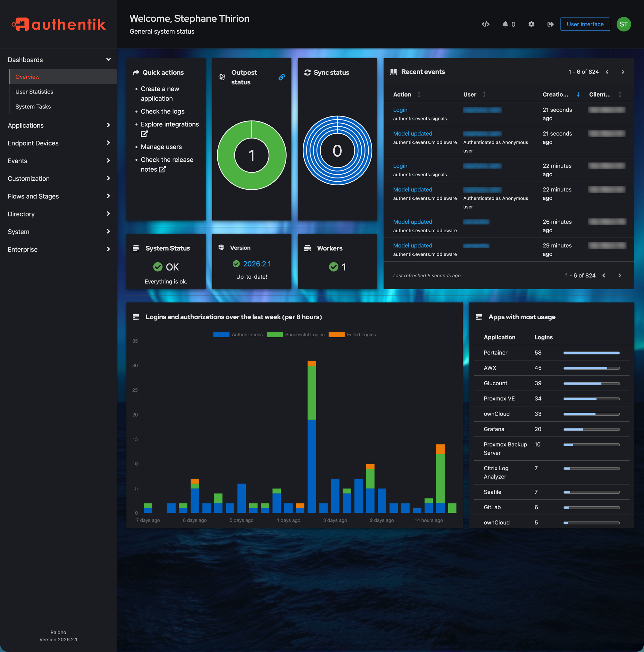This screenshot has height=652, width=644.
Task: Click the User interface button
Action: tap(585, 24)
